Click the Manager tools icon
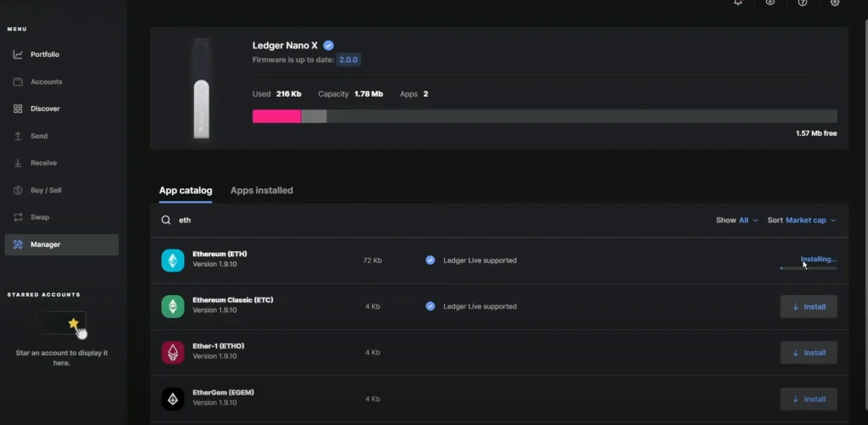The image size is (868, 425). tap(18, 244)
